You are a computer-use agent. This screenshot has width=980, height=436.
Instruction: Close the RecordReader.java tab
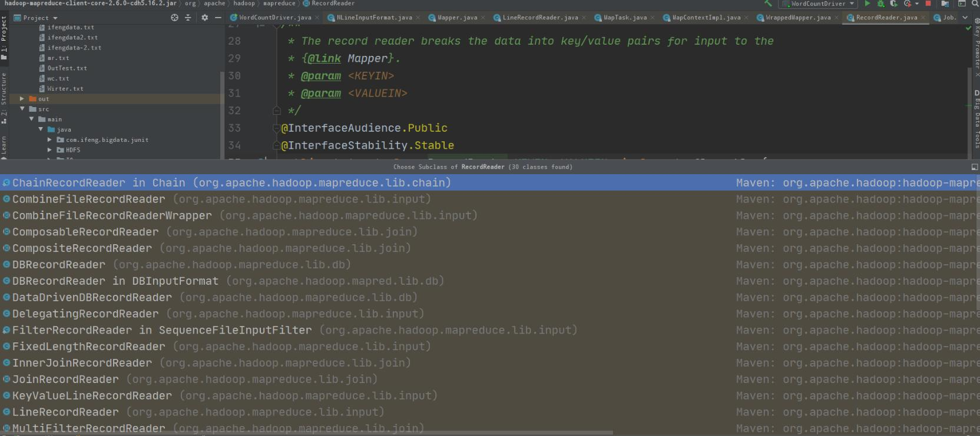coord(922,18)
